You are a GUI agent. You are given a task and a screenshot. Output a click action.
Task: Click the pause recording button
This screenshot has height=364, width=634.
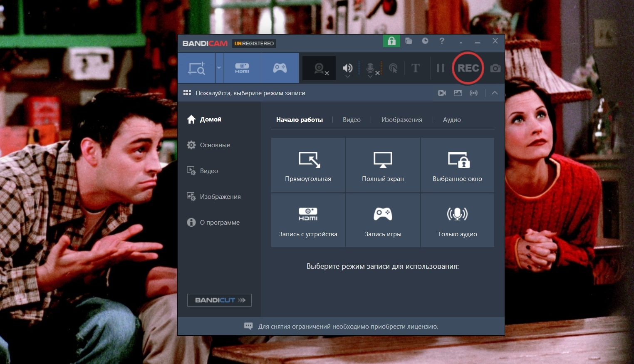[440, 68]
